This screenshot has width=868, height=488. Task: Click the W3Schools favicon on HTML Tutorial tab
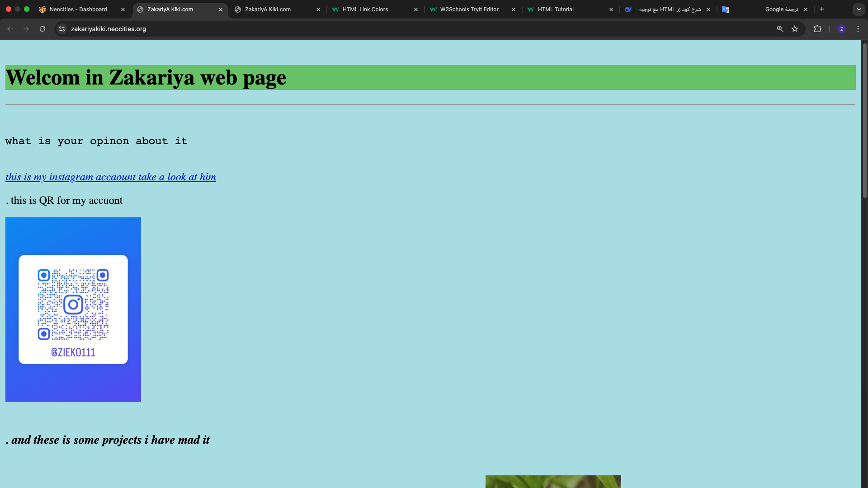pos(531,9)
